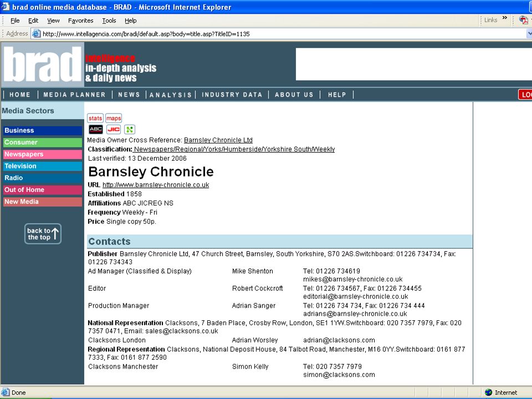Click the name Mike Shenton
This screenshot has width=532, height=399.
coord(253,271)
